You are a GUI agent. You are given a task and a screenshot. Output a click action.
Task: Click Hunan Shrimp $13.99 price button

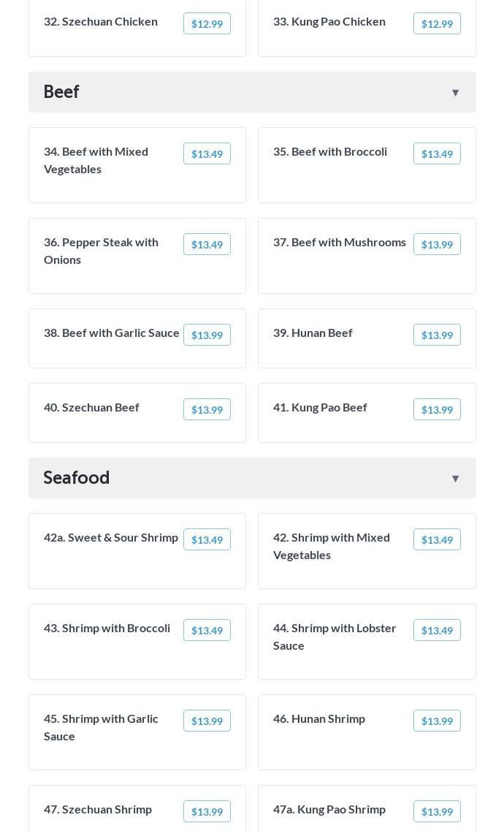click(437, 721)
